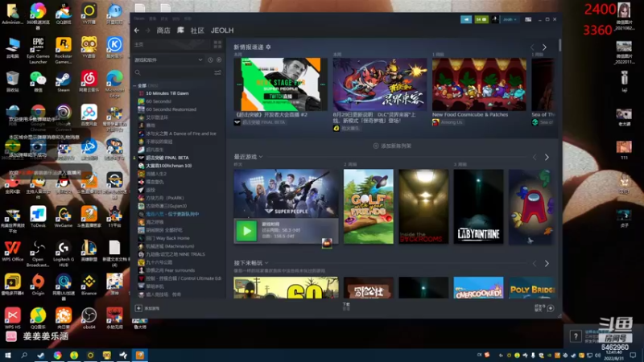Go back with the Steam back arrow

click(137, 31)
